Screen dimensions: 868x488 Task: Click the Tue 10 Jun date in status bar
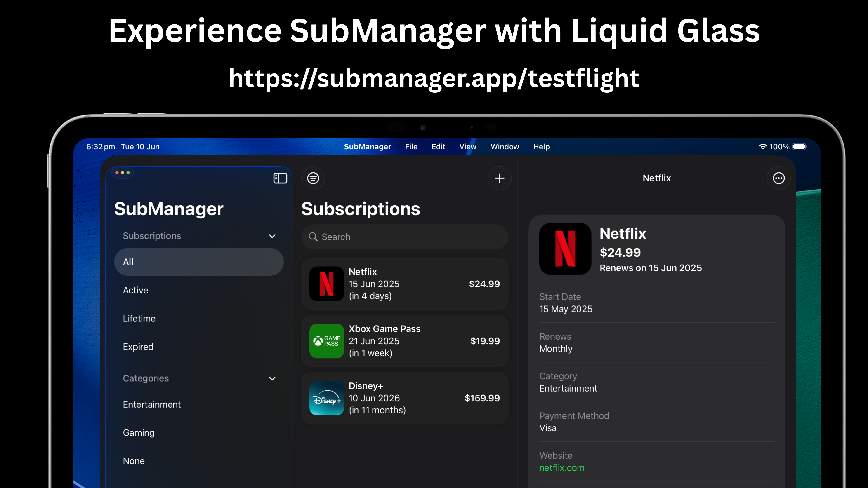click(140, 147)
